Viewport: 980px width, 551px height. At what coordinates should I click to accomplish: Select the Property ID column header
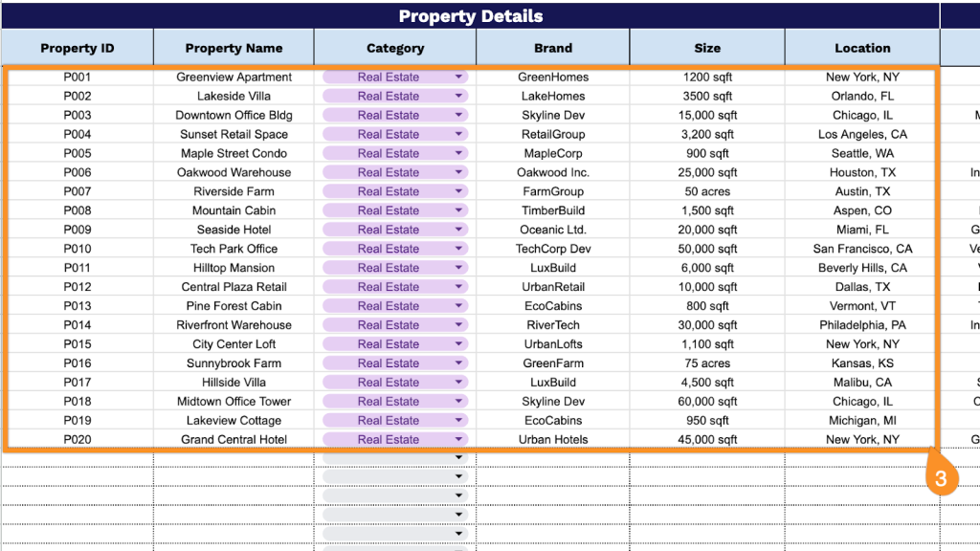(x=77, y=48)
